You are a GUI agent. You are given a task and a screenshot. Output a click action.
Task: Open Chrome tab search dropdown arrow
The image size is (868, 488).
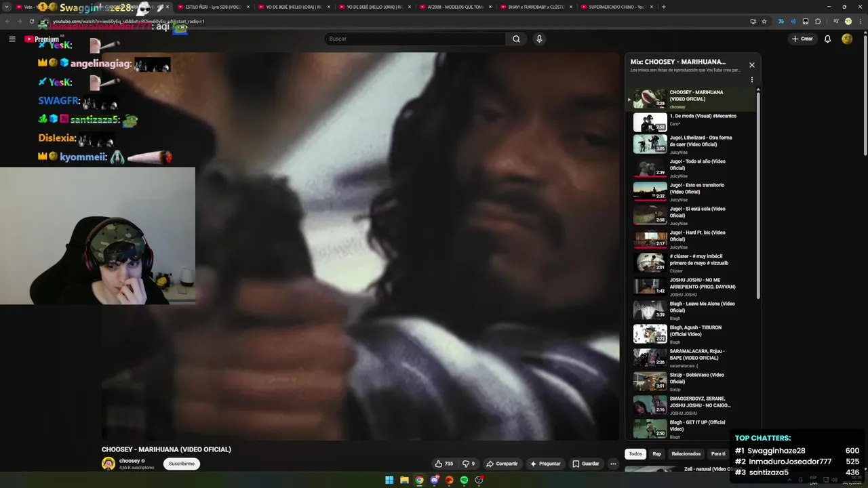point(7,7)
